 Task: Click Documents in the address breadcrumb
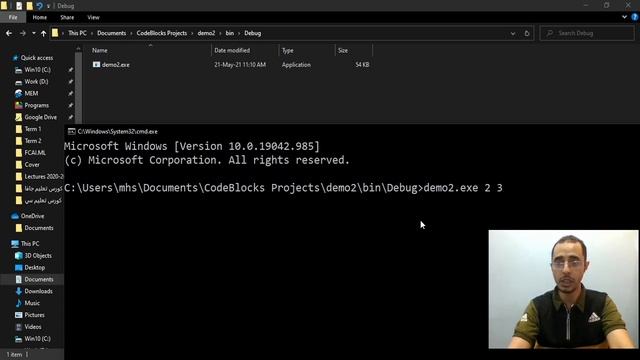111,33
